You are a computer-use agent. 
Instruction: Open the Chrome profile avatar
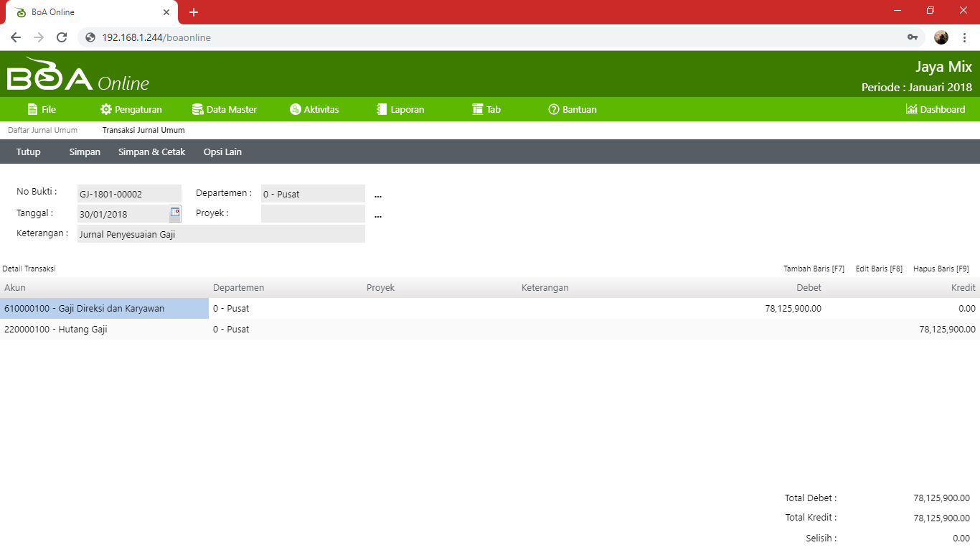941,37
